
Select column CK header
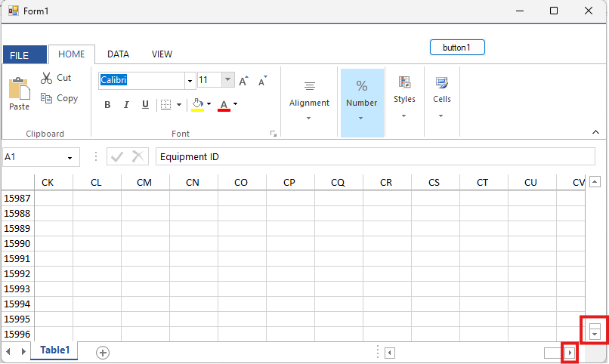[54, 183]
